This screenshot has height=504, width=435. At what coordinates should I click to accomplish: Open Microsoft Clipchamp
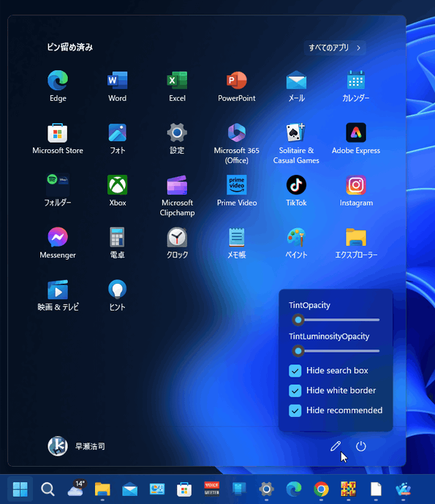point(177,195)
